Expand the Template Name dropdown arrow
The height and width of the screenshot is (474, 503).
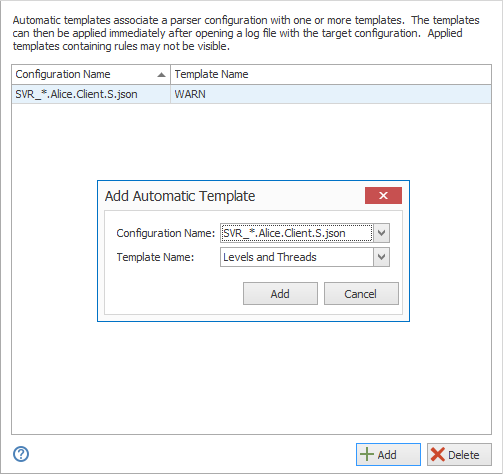pos(381,257)
